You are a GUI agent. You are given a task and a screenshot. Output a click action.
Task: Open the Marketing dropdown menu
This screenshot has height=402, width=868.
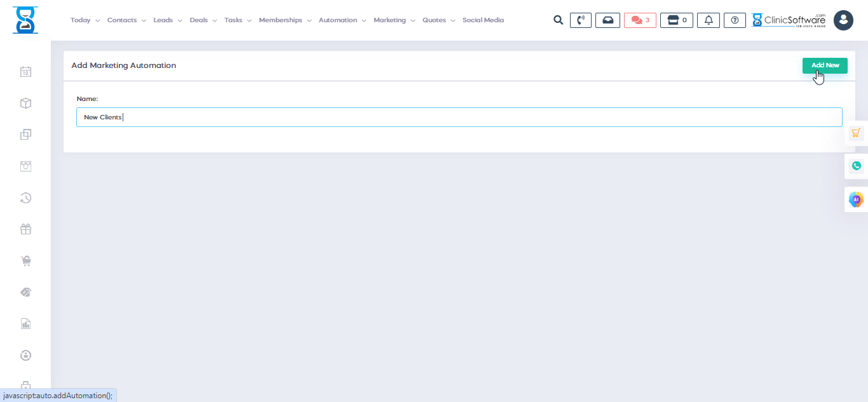tap(390, 20)
